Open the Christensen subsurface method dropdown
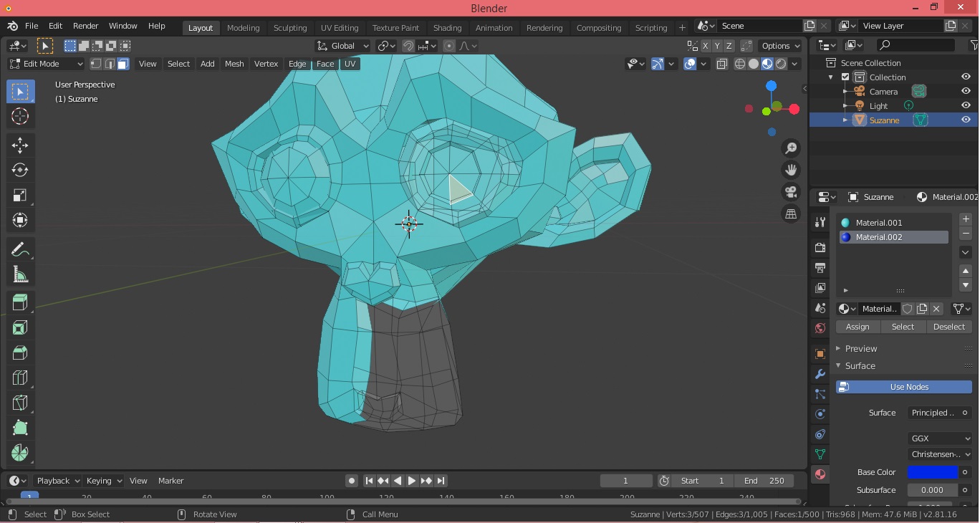 [x=940, y=454]
